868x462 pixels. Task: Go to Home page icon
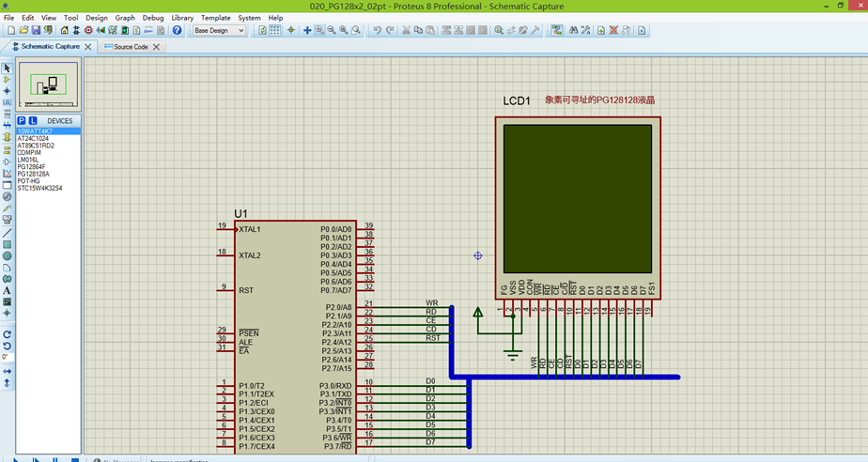coord(64,30)
